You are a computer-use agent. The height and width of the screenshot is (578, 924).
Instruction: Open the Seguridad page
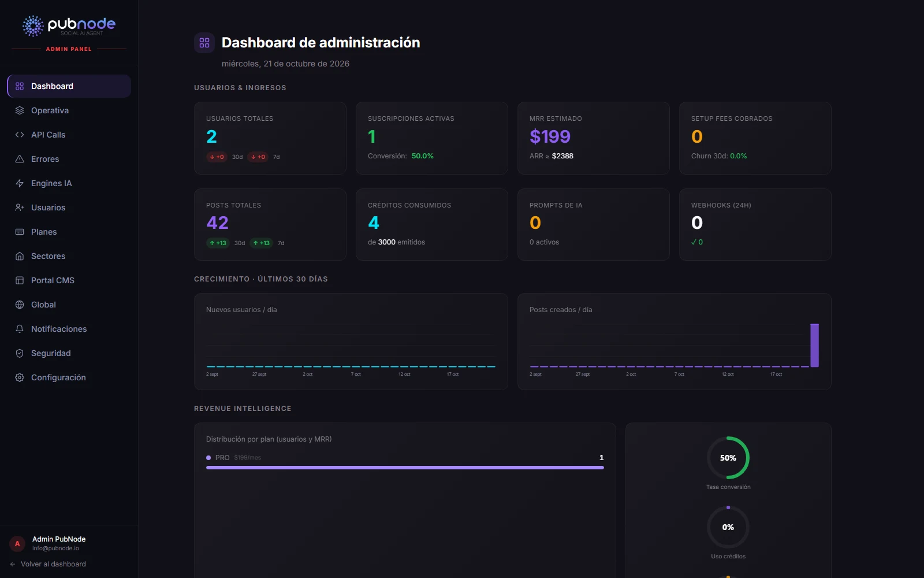tap(69, 353)
